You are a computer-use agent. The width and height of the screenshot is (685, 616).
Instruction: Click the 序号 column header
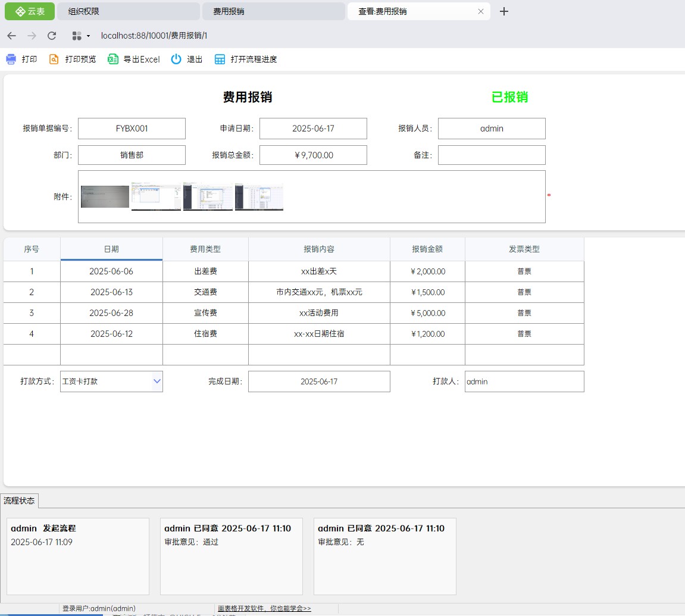(x=32, y=249)
